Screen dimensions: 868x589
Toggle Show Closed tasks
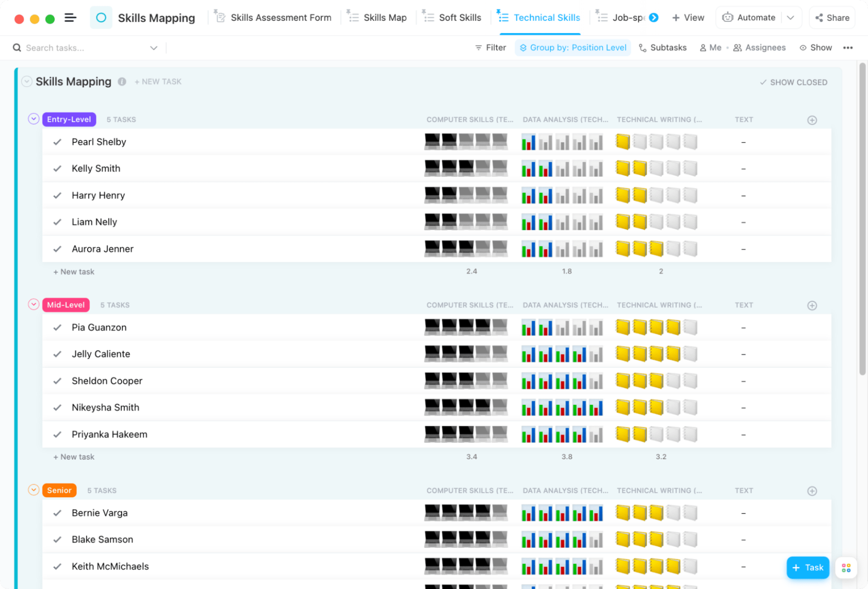[793, 82]
